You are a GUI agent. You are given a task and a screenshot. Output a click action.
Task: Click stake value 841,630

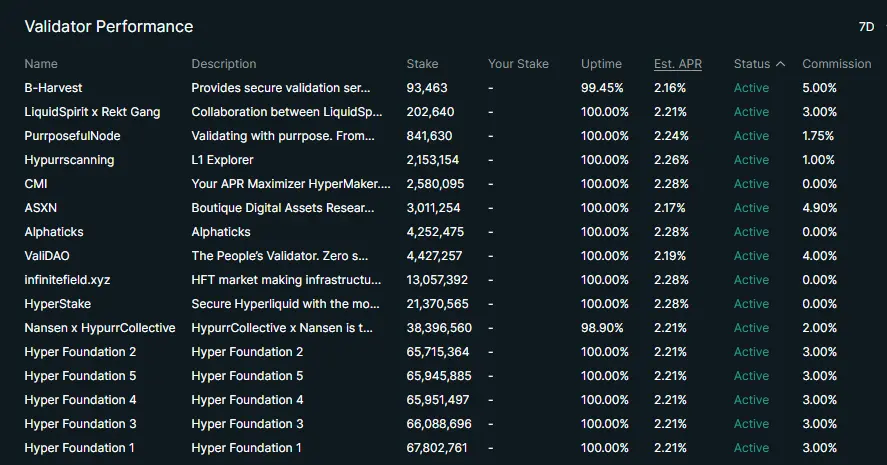tap(429, 136)
